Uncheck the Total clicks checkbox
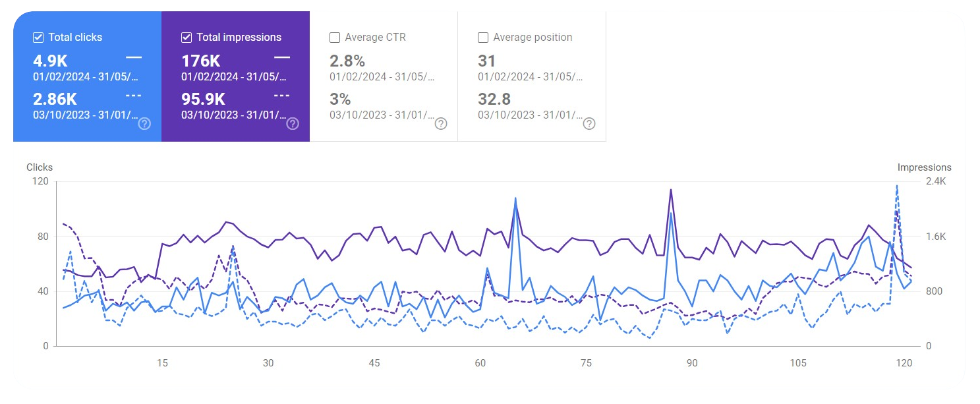Viewport: 980px width, 404px height. tap(38, 38)
